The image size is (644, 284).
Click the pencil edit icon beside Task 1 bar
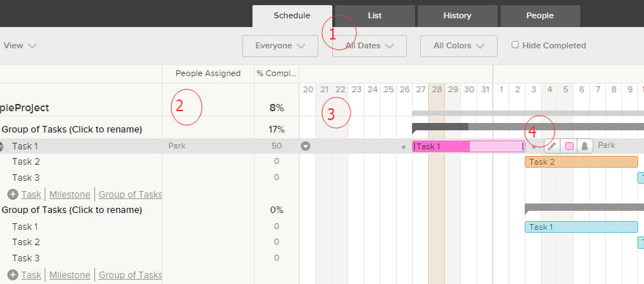tap(553, 146)
